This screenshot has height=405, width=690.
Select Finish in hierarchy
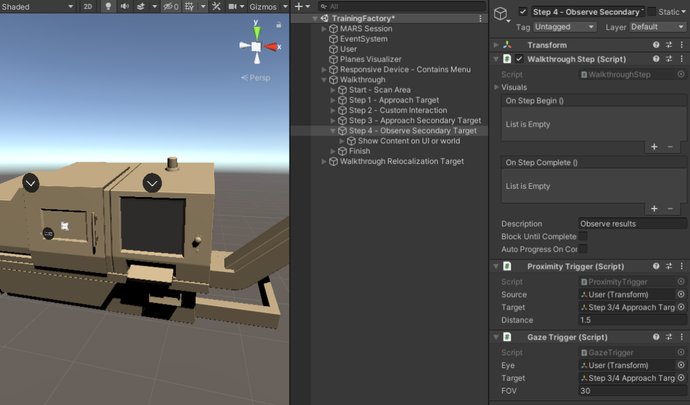359,151
